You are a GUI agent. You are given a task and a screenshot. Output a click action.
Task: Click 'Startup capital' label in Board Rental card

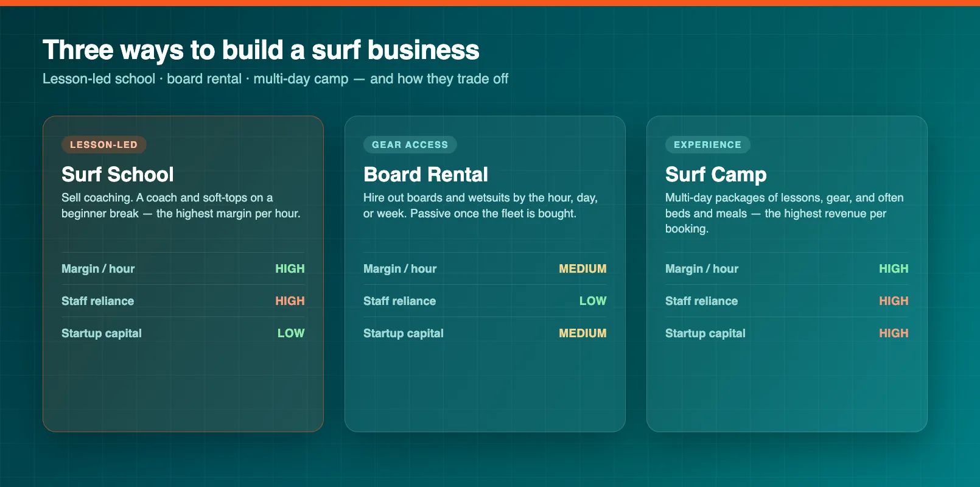coord(404,334)
